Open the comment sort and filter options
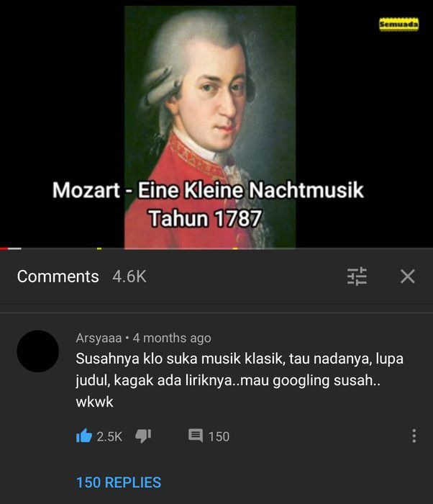This screenshot has width=433, height=504. 357,276
